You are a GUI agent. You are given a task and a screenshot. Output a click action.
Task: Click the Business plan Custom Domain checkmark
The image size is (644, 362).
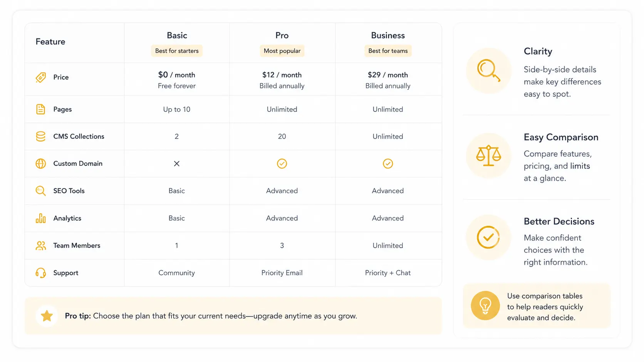[388, 163]
